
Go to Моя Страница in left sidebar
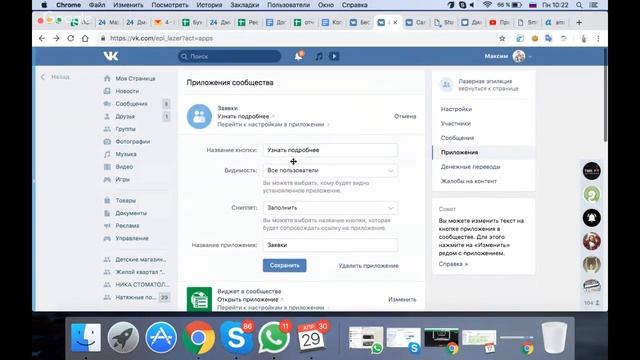point(135,78)
